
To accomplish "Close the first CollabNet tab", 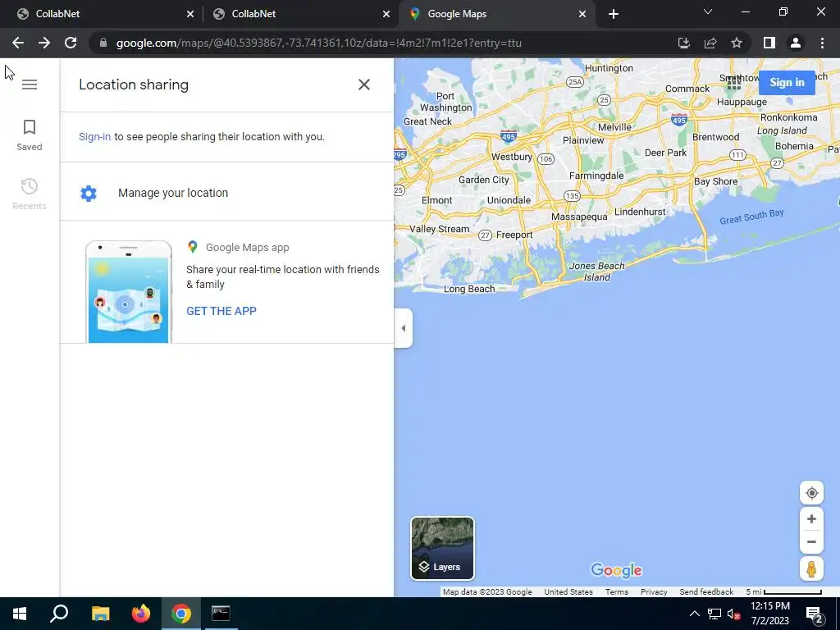I will 190,14.
